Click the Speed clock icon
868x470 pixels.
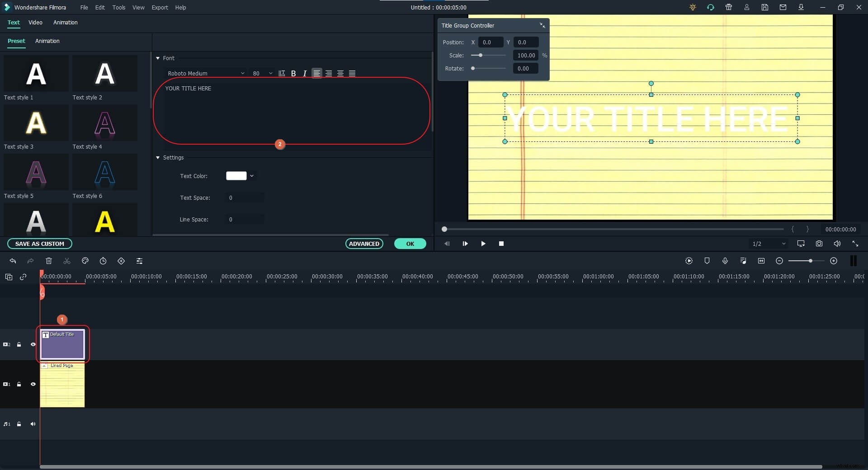click(x=103, y=261)
